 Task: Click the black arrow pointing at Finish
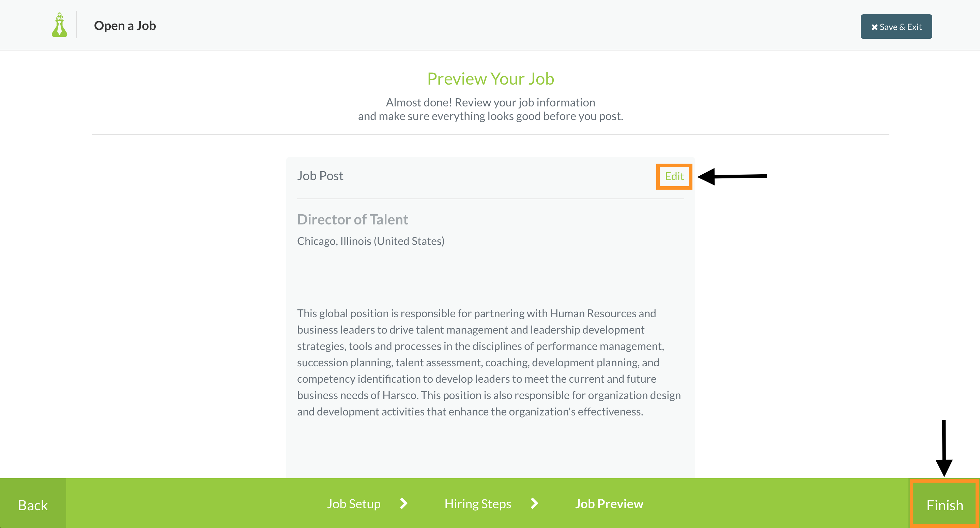click(944, 448)
